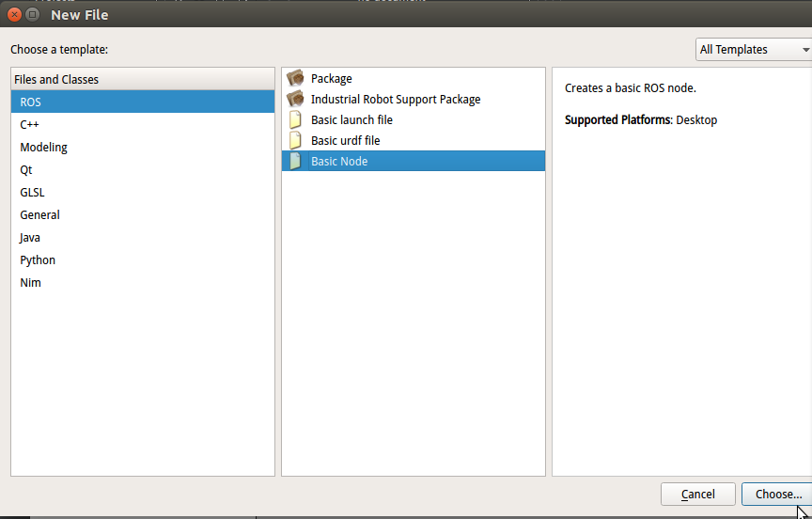Click the Files and Classes header

[x=143, y=79]
